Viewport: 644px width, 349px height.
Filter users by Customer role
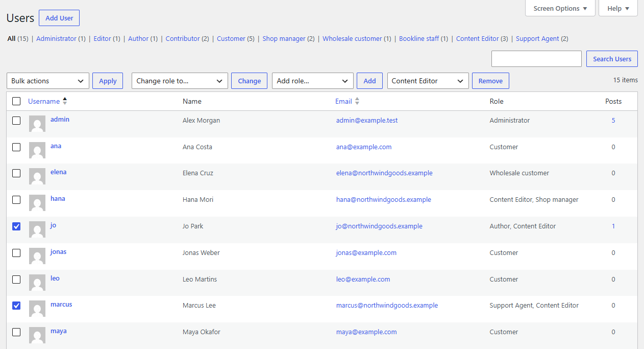click(x=231, y=38)
